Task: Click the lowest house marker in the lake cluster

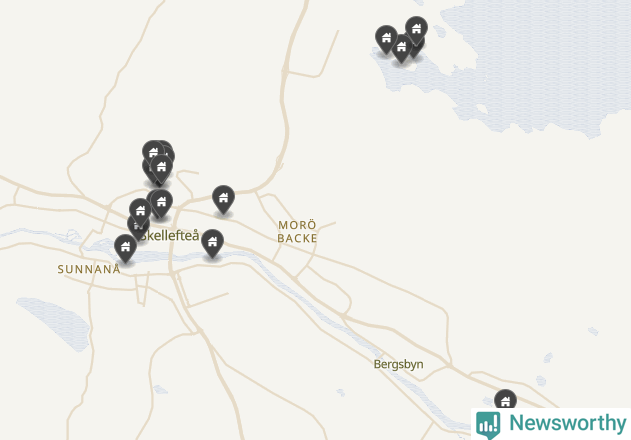Action: pos(401,49)
